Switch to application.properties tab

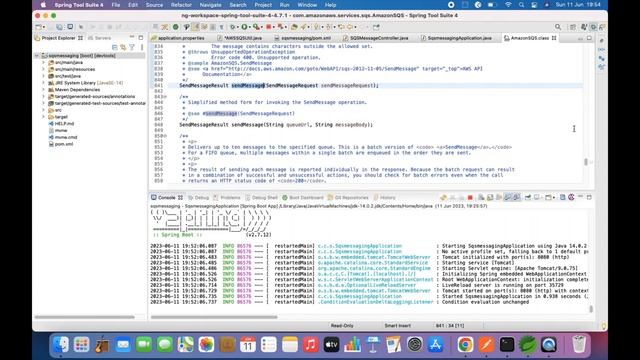(x=178, y=38)
